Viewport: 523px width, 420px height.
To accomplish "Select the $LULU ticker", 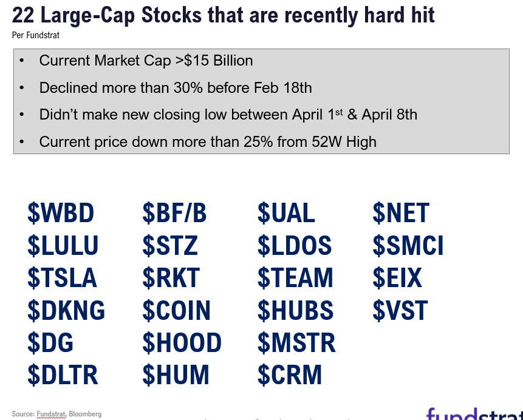I will click(x=63, y=245).
